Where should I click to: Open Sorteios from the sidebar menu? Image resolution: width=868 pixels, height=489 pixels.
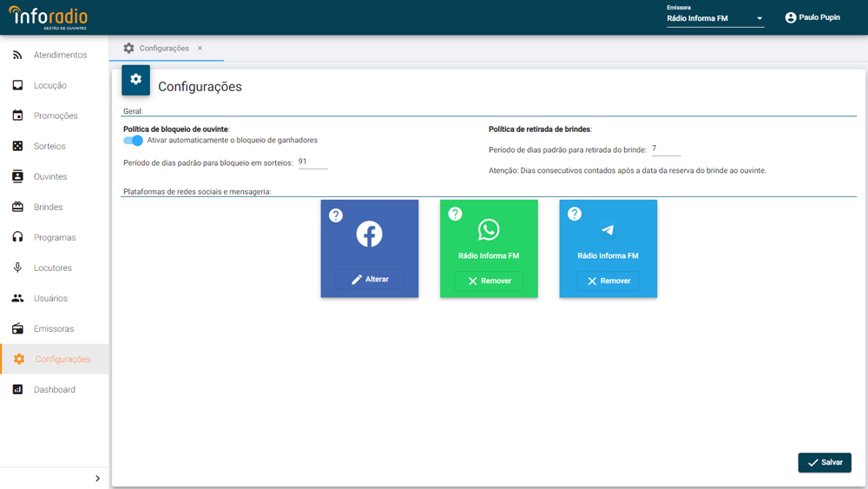pos(54,146)
